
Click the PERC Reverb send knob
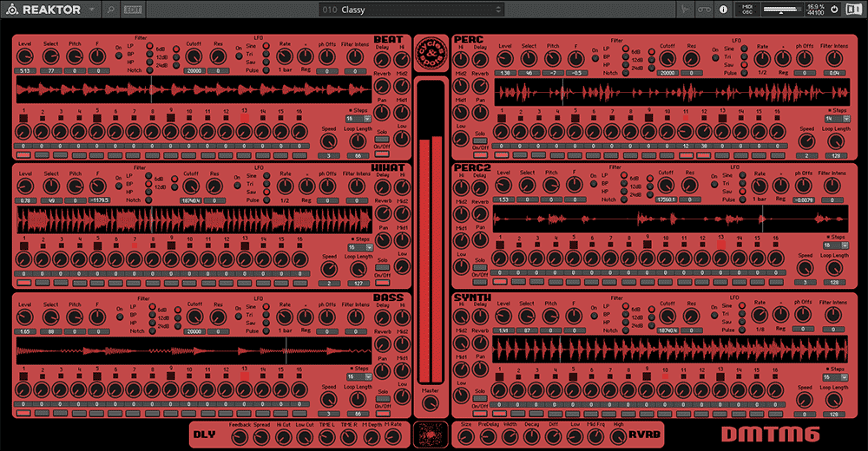480,86
